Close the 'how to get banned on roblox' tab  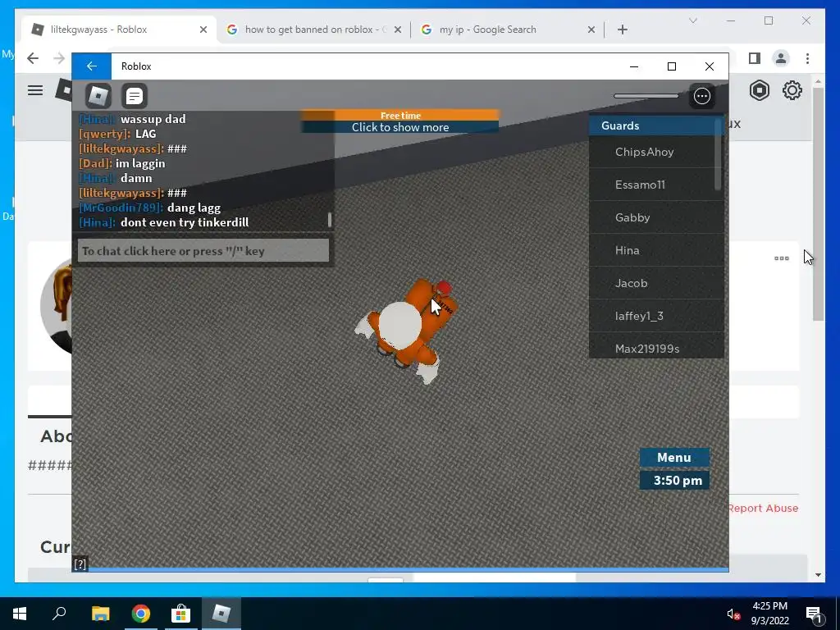398,30
